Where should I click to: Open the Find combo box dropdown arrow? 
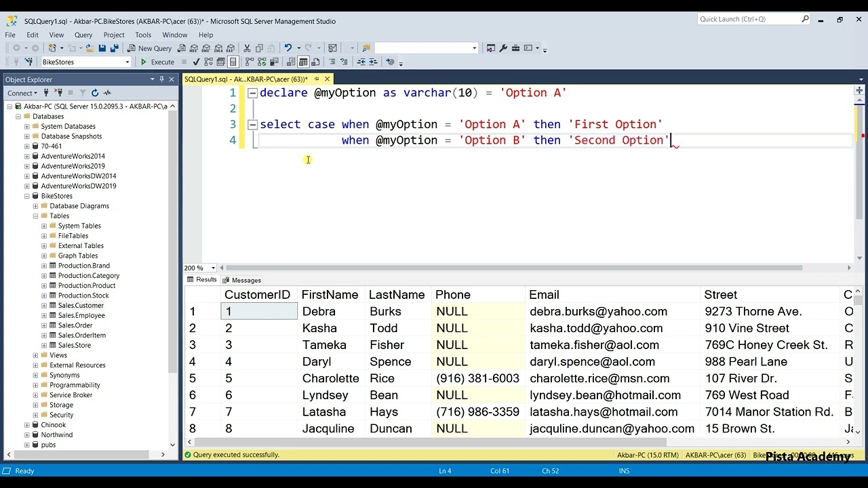pyautogui.click(x=474, y=48)
